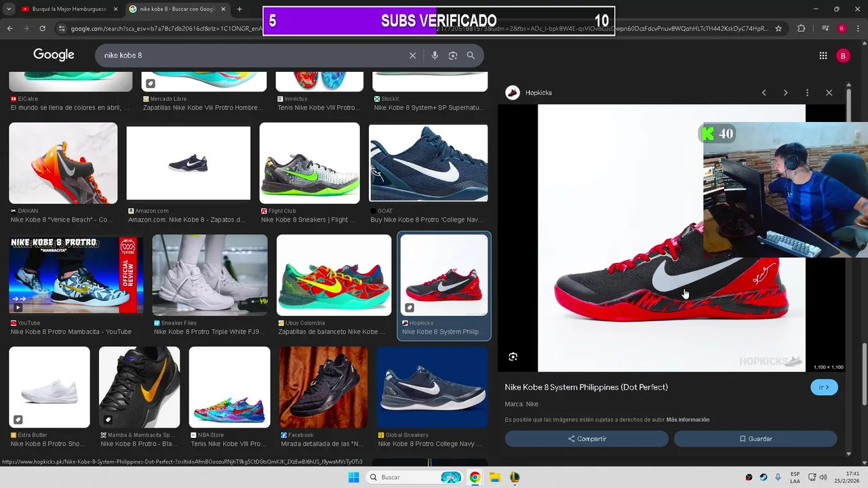Open the Mercado Libre Zapatillas result caption
868x488 pixels.
tap(203, 107)
